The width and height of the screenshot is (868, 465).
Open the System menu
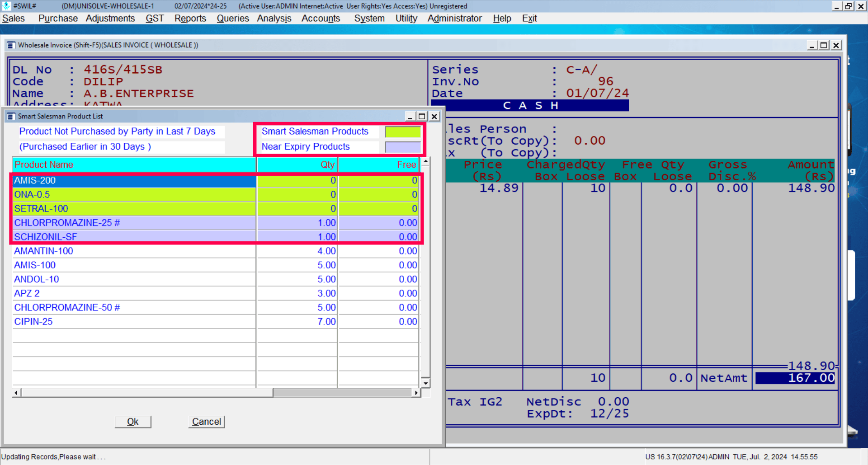(369, 19)
